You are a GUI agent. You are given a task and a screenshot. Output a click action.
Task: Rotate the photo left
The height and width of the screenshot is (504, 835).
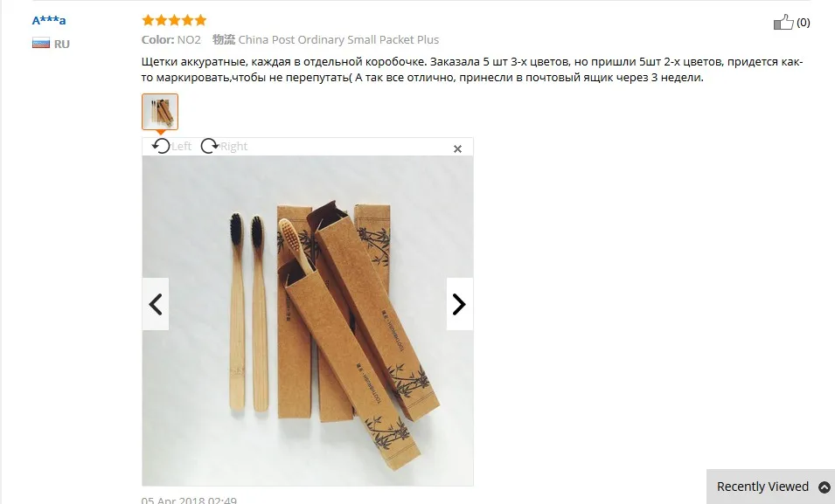(x=161, y=146)
